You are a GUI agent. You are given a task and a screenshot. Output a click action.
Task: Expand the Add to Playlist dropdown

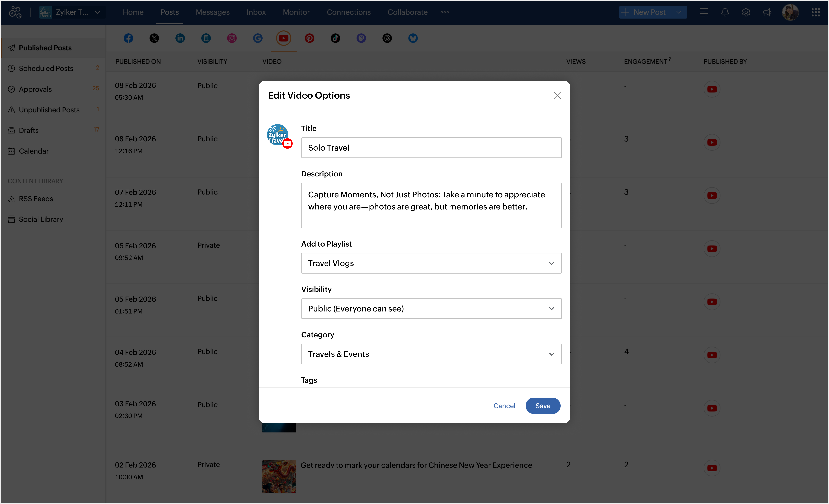click(431, 263)
